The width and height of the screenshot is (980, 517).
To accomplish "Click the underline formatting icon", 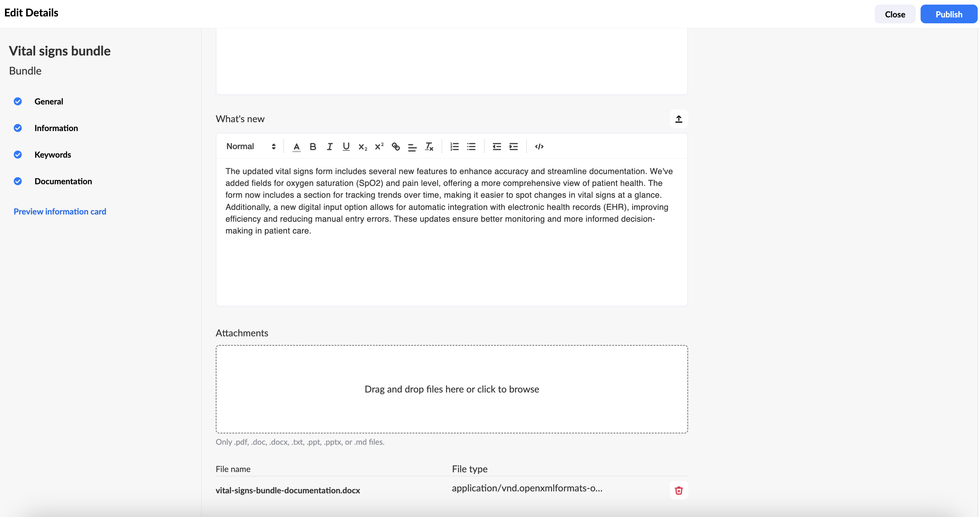I will [x=346, y=146].
